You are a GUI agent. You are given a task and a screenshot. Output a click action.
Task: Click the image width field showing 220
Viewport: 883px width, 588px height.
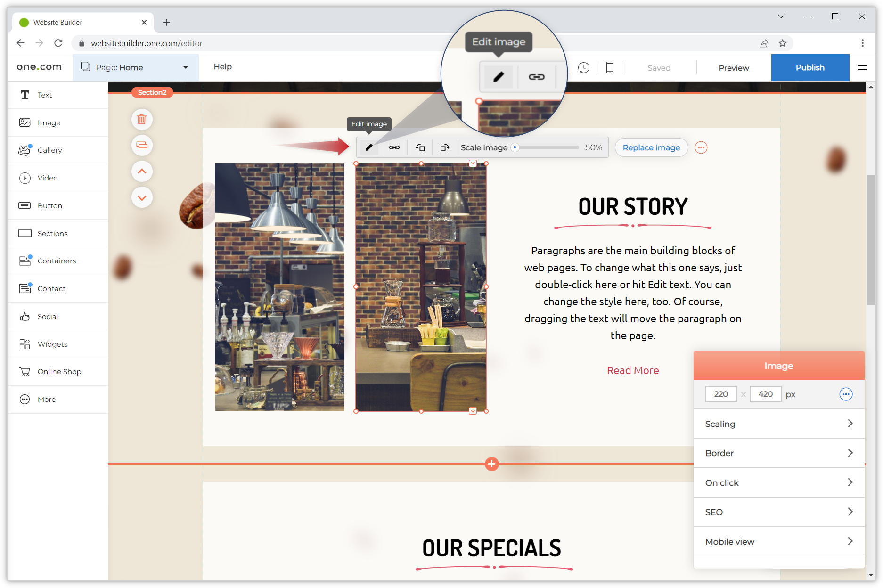720,394
